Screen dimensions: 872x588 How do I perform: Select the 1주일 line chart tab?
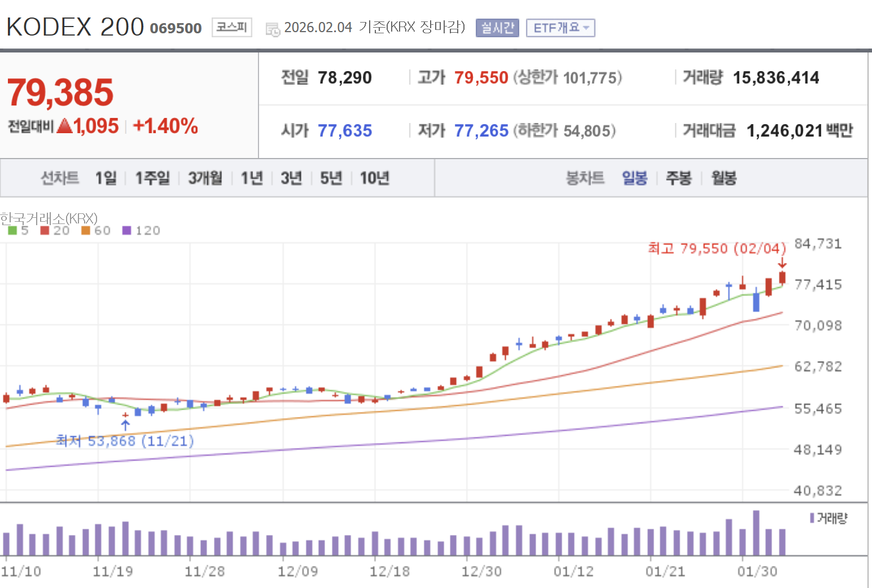click(x=152, y=178)
